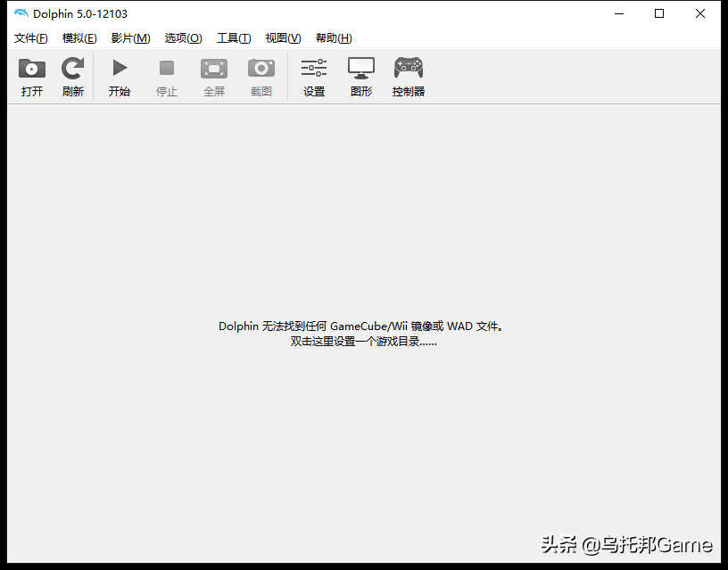Image resolution: width=728 pixels, height=570 pixels.
Task: Maximize the Dolphin window
Action: tap(658, 14)
